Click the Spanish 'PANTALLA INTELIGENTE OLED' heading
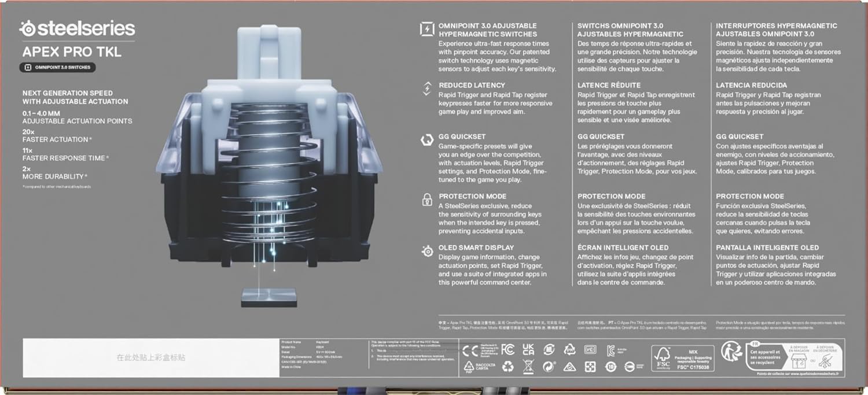Viewport: 868px width, 395px height. click(767, 248)
